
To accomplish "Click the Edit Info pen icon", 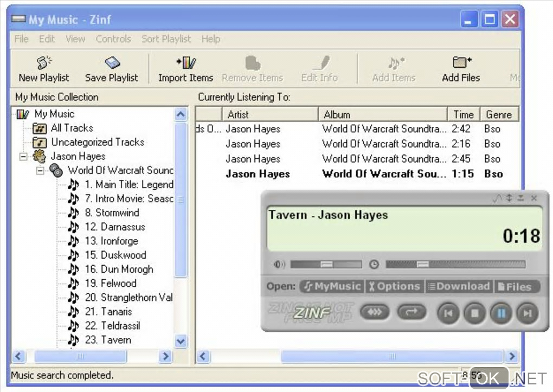I will click(x=322, y=63).
